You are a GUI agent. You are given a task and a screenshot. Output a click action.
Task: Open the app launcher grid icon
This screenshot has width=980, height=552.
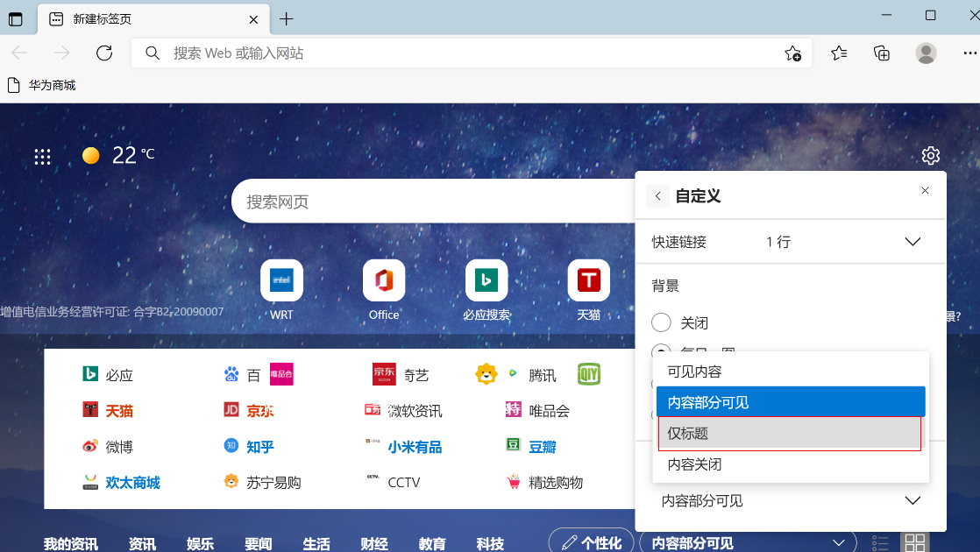[x=42, y=157]
